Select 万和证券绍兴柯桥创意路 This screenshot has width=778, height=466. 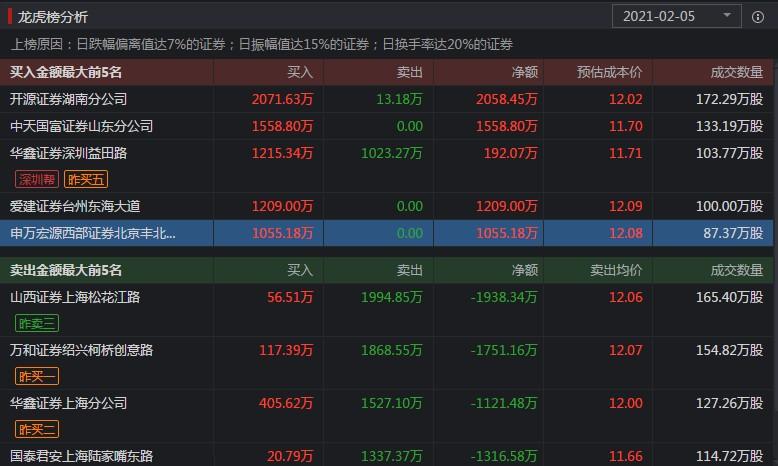pyautogui.click(x=81, y=350)
